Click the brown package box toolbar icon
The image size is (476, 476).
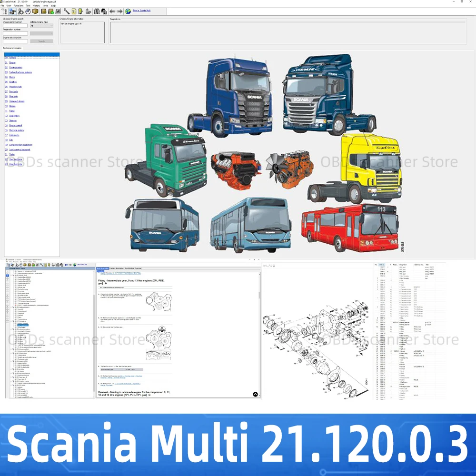pyautogui.click(x=35, y=11)
